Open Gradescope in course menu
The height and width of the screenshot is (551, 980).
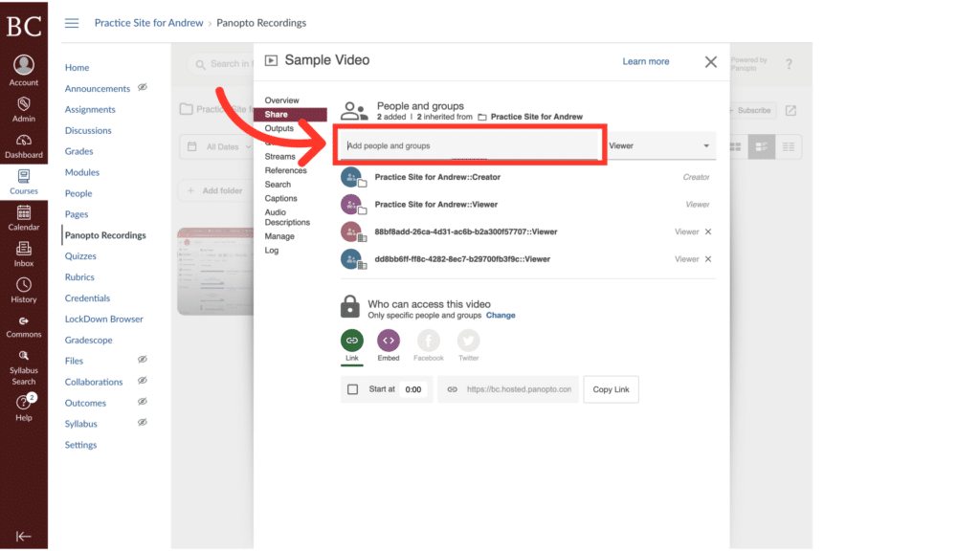click(x=88, y=340)
